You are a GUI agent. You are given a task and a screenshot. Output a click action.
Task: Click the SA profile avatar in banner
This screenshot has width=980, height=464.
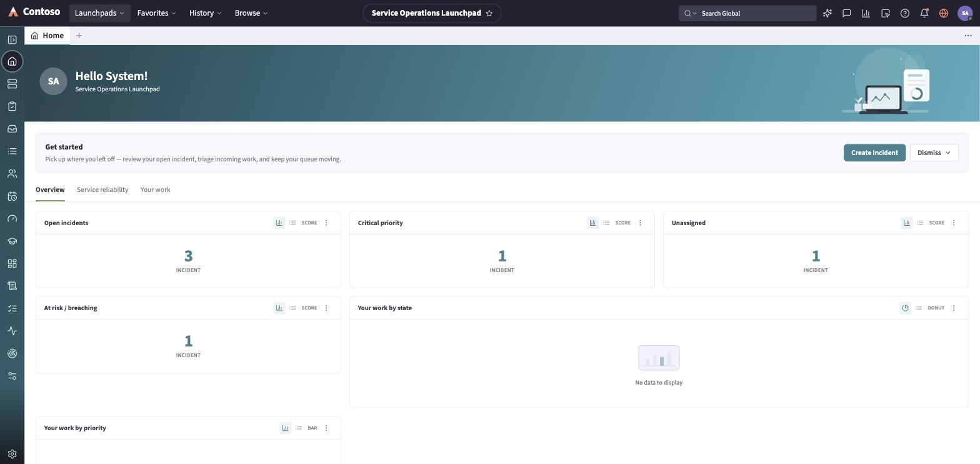(x=53, y=81)
